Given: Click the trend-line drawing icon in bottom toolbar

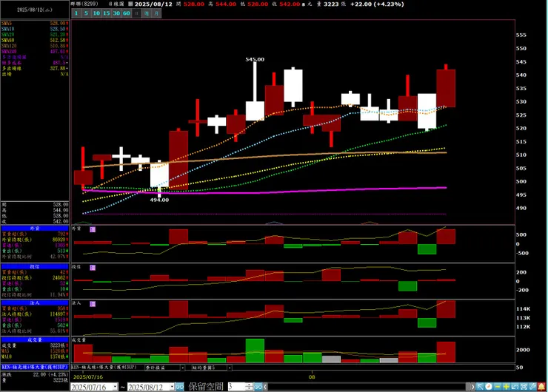Looking at the screenshot, I should (515, 387).
